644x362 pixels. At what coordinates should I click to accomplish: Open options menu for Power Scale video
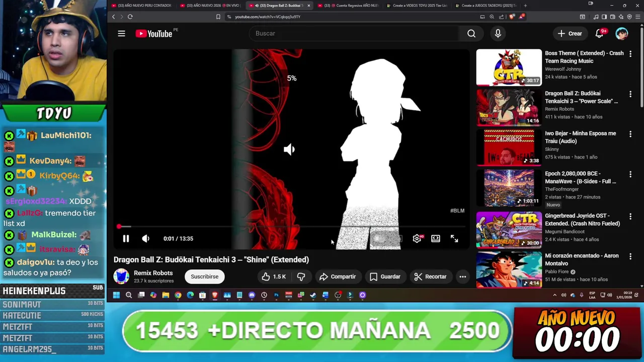630,94
